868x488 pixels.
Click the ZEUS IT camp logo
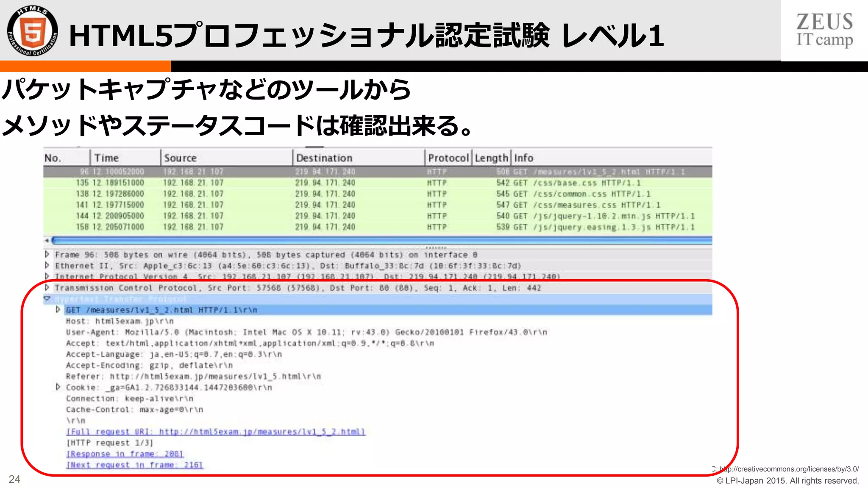[824, 30]
